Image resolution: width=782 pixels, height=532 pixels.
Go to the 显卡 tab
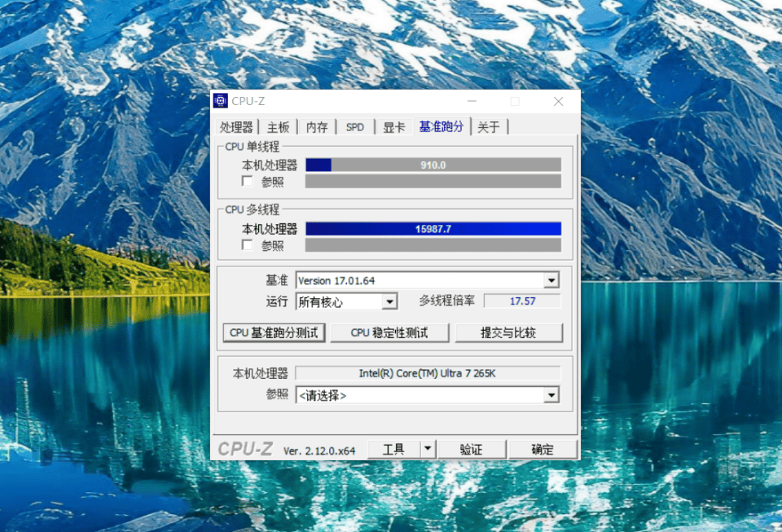click(394, 127)
